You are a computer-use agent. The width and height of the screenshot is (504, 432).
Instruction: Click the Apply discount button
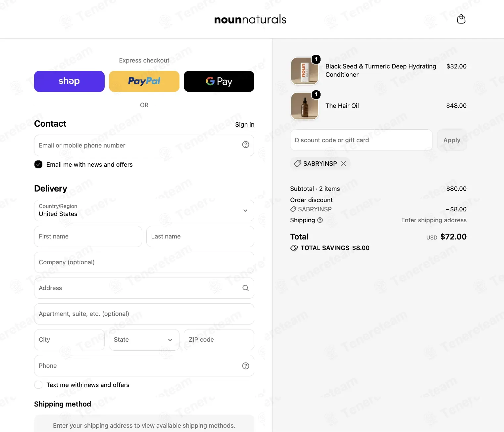coord(452,140)
